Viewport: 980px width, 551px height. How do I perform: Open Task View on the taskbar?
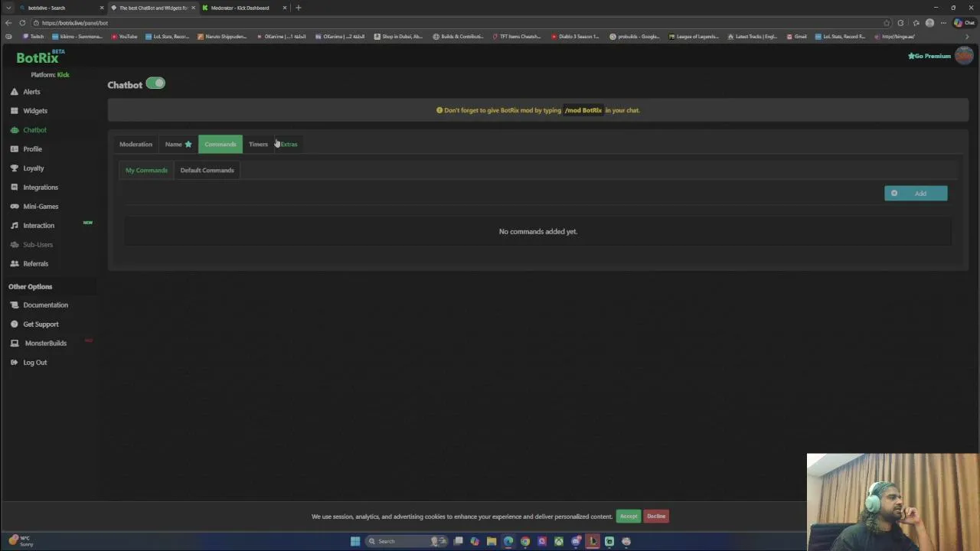click(x=458, y=541)
